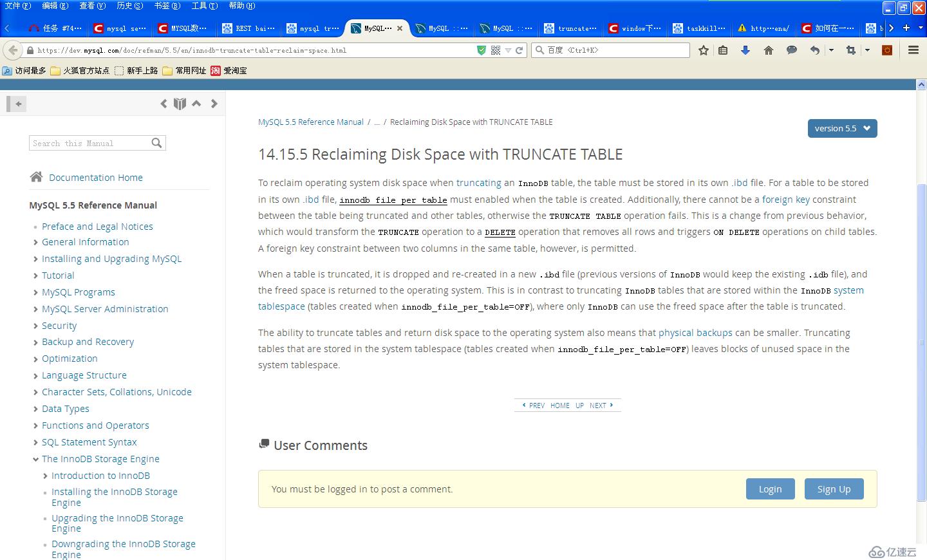The height and width of the screenshot is (560, 927).
Task: Click the undo arrow toolbar icon
Action: coord(815,50)
